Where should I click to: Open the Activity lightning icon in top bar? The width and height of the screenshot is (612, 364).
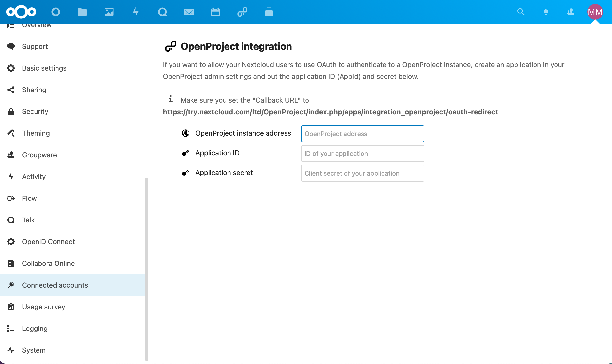pyautogui.click(x=136, y=12)
